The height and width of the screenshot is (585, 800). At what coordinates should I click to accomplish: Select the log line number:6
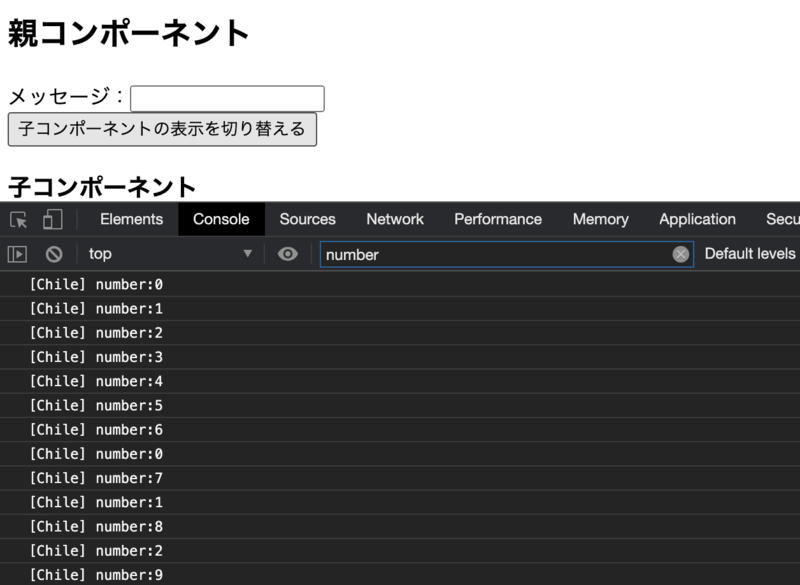(x=400, y=429)
